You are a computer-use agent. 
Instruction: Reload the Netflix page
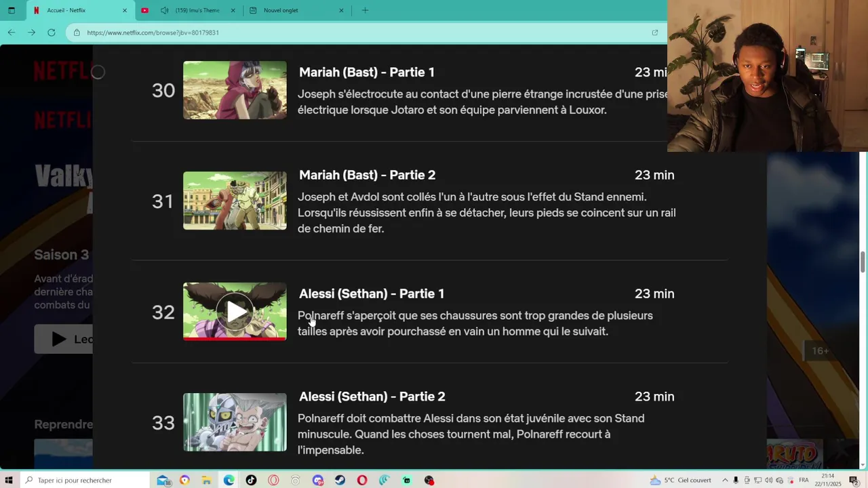pyautogui.click(x=51, y=33)
